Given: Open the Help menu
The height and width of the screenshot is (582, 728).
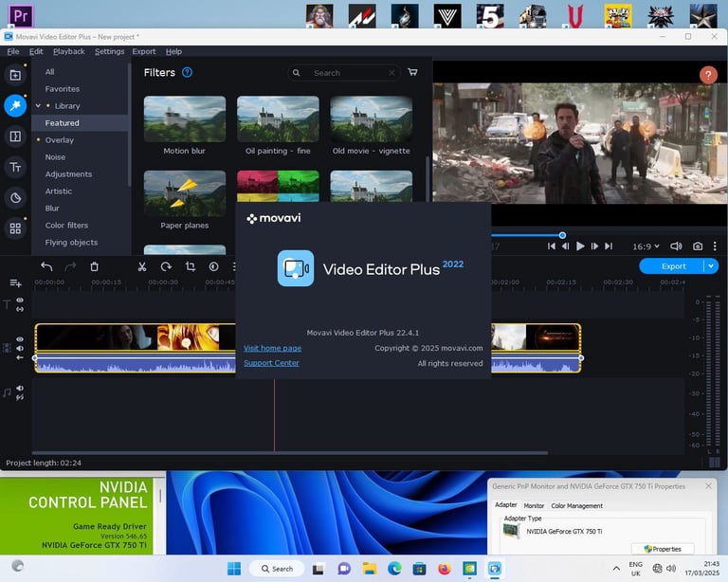Looking at the screenshot, I should (x=173, y=51).
